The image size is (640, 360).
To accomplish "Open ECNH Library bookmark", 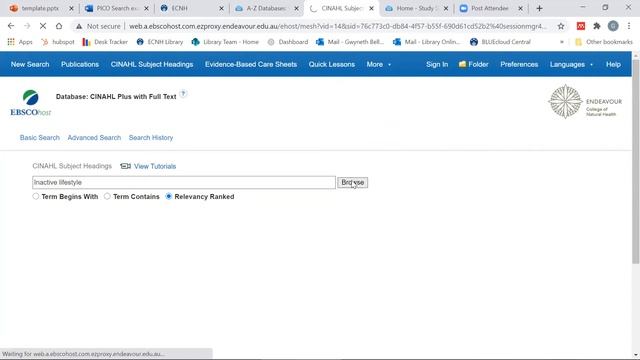I will 160,42.
